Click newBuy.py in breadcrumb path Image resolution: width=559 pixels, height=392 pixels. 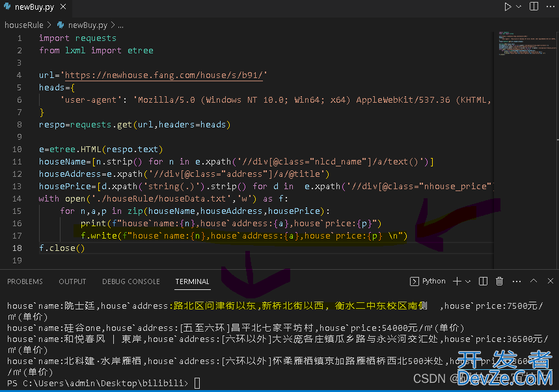88,25
